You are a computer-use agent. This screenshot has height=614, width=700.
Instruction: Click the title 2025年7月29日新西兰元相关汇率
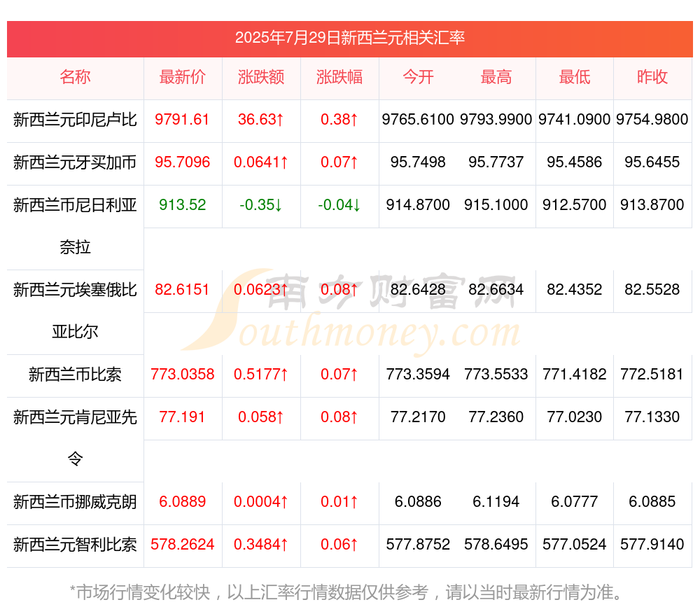click(x=349, y=38)
